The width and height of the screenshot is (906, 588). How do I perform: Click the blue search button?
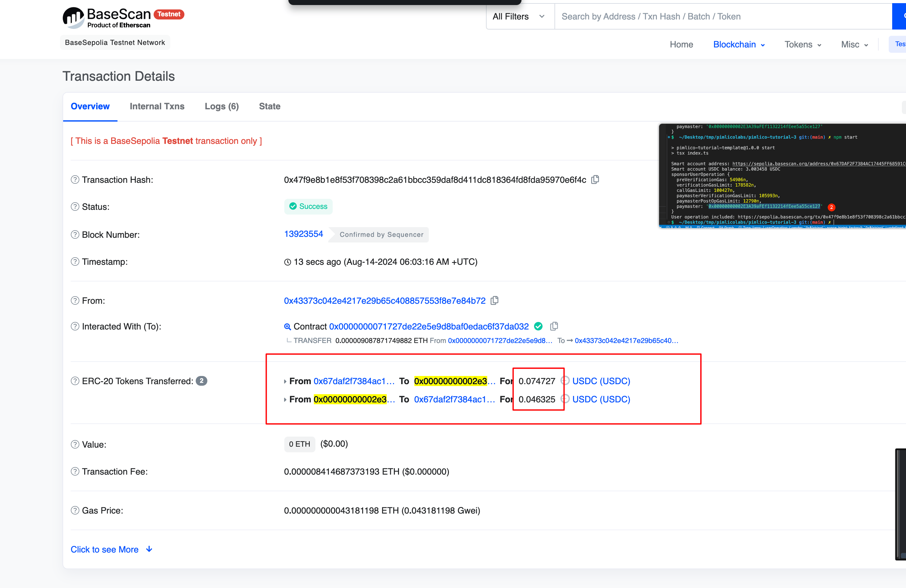pyautogui.click(x=899, y=16)
